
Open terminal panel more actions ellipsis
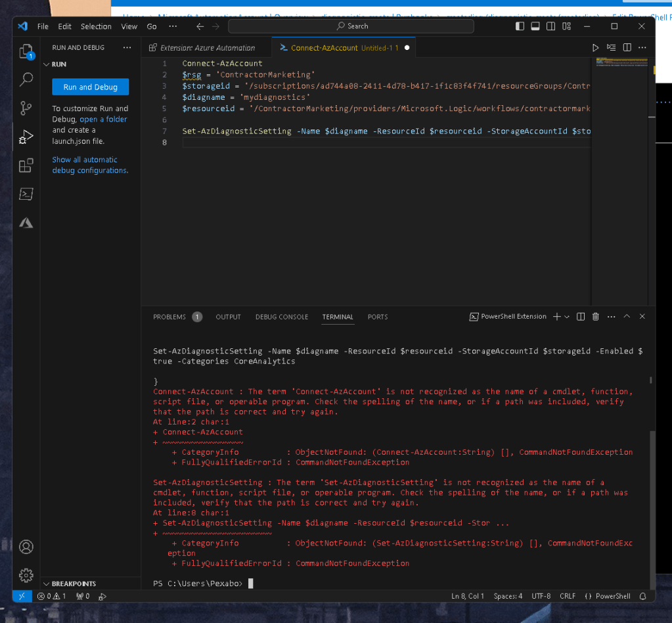point(612,317)
